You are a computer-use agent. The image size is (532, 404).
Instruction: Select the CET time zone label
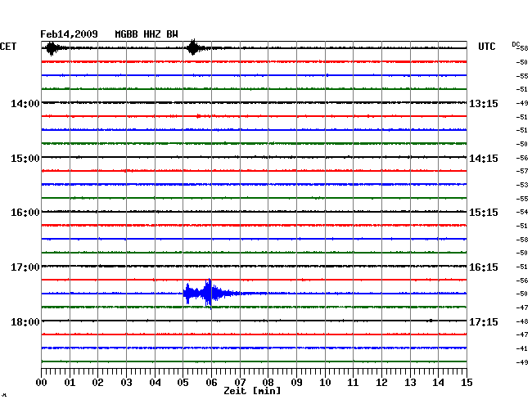[x=8, y=47]
